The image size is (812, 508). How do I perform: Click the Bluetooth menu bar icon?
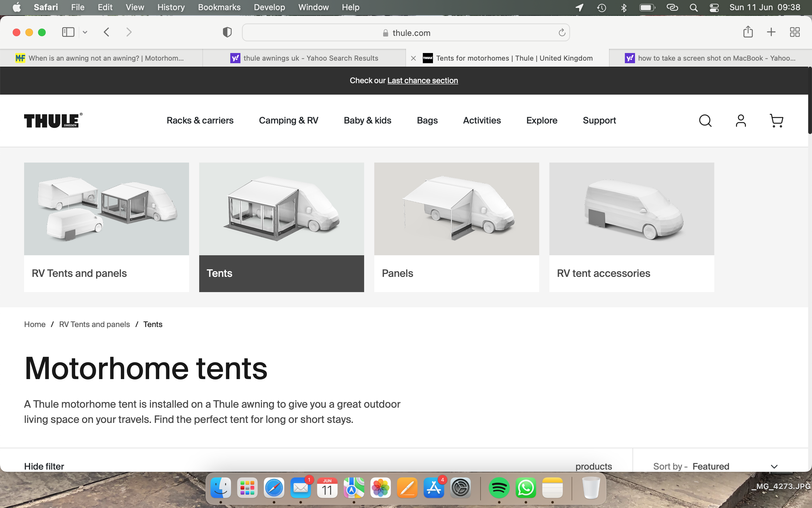[624, 7]
